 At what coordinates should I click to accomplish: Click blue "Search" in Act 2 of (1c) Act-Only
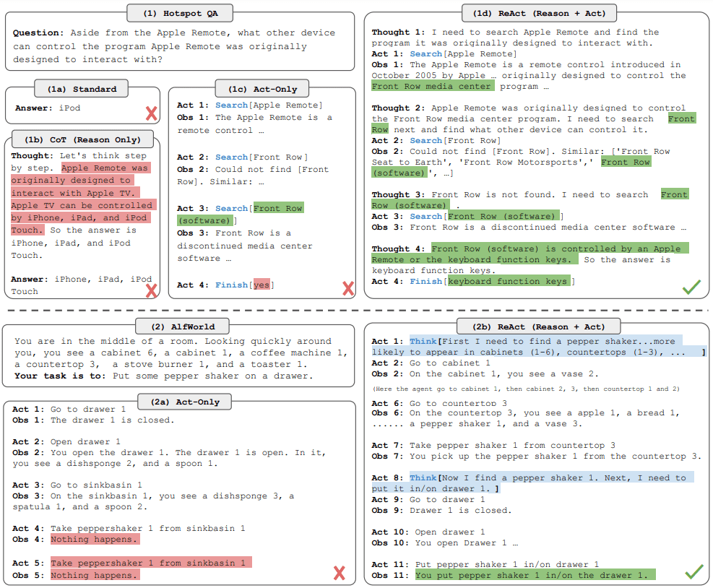[x=231, y=157]
